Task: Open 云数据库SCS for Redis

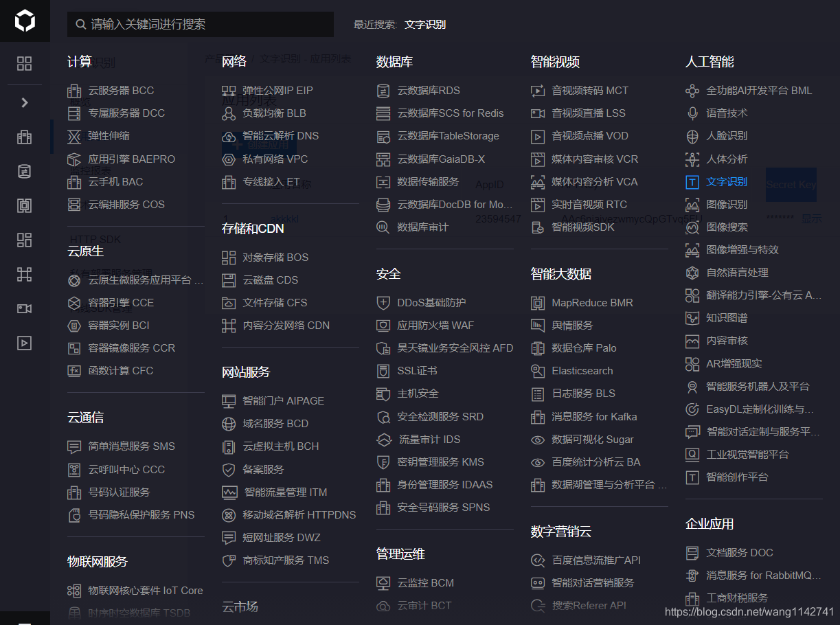Action: coord(451,113)
